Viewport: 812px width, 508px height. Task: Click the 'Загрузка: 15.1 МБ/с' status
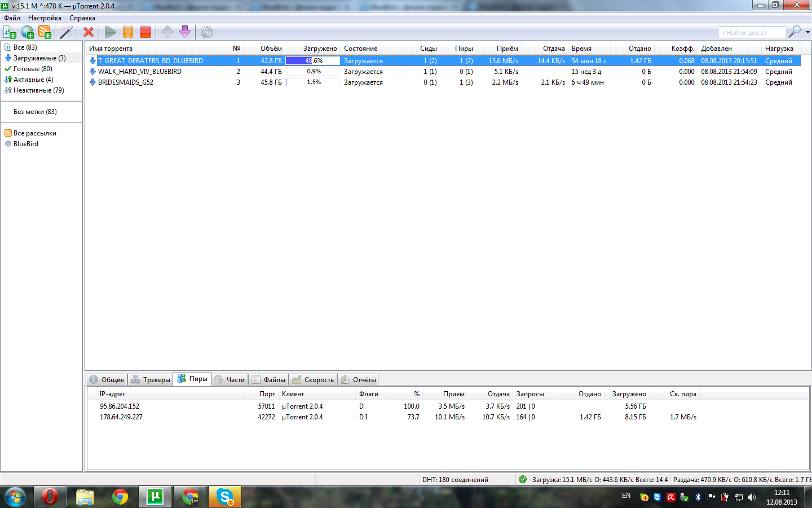[600, 480]
